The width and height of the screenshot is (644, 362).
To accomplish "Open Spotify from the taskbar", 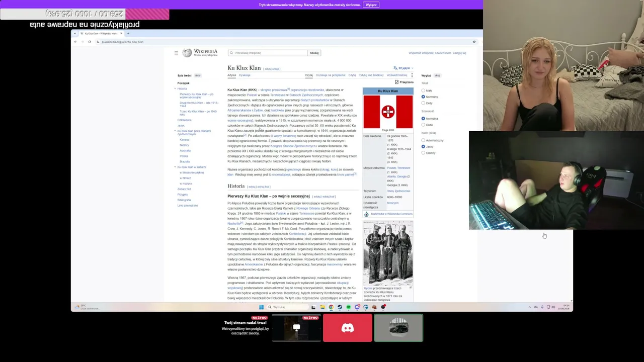I will click(348, 307).
